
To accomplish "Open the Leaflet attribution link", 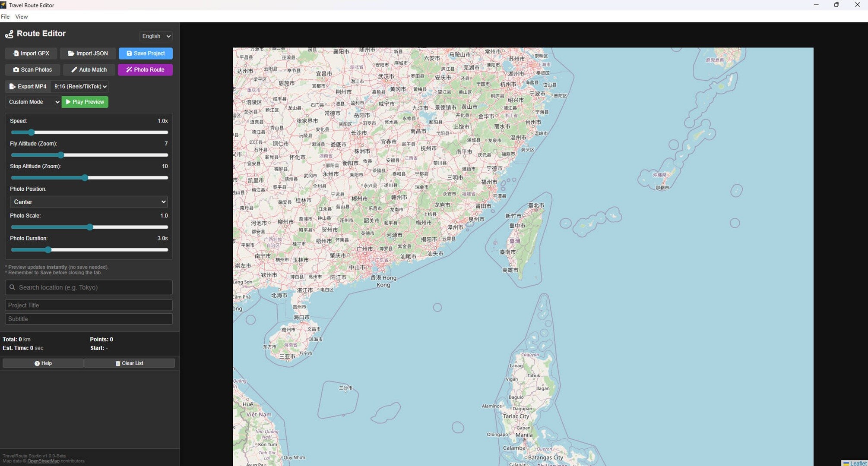I will pyautogui.click(x=858, y=463).
